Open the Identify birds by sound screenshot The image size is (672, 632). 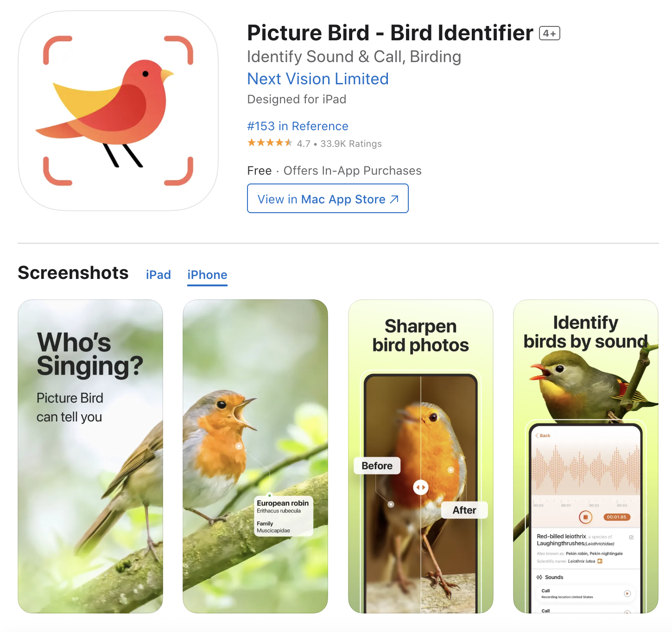click(x=586, y=456)
